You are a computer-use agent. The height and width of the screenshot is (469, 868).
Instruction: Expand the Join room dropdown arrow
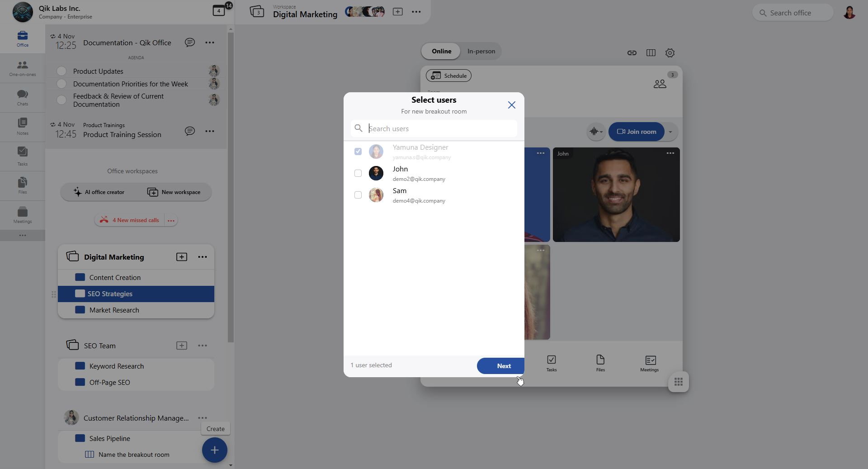670,132
